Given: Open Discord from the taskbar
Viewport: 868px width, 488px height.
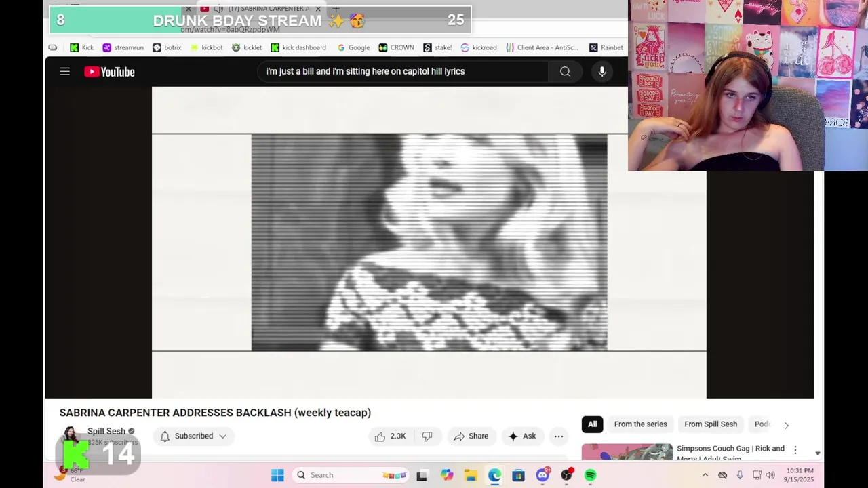Looking at the screenshot, I should pyautogui.click(x=542, y=475).
